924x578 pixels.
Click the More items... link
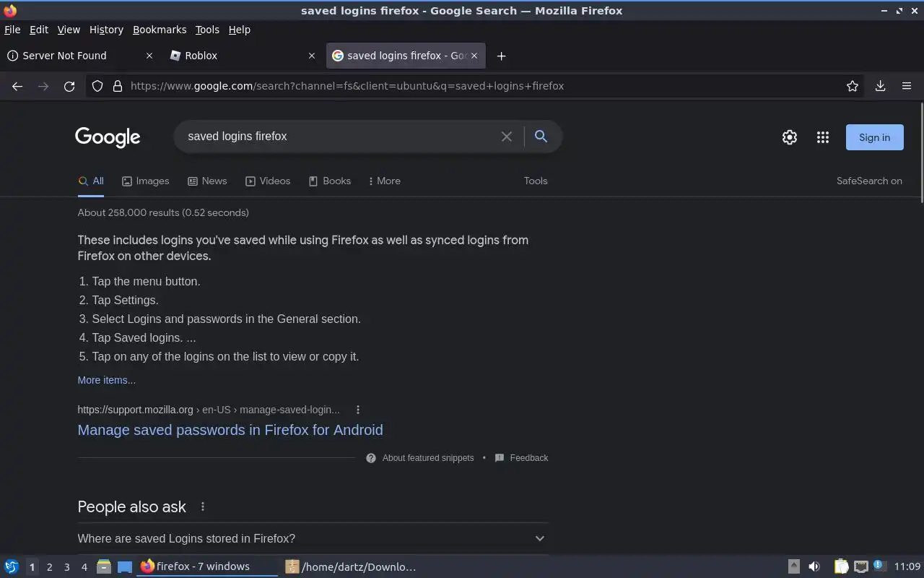[x=107, y=380]
